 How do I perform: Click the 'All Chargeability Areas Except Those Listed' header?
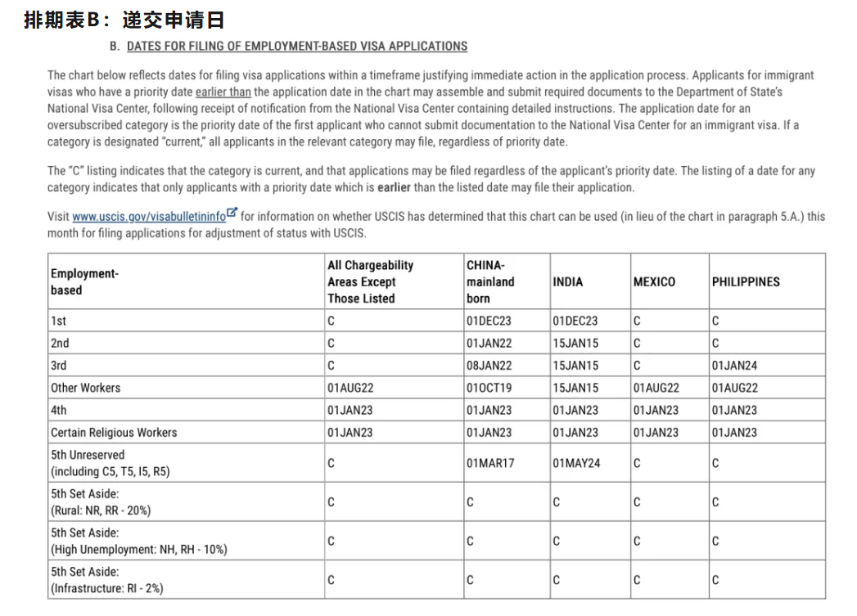click(370, 281)
